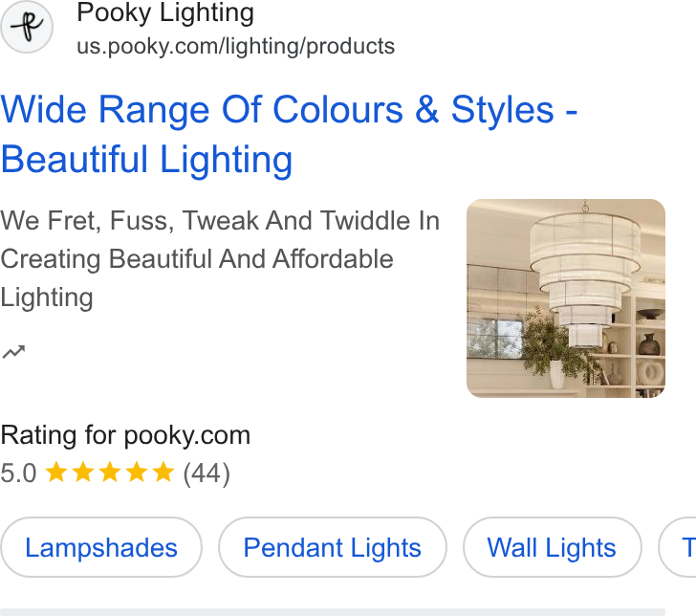Select the fifth gold rating star
Screen dimensions: 696x616
163,472
